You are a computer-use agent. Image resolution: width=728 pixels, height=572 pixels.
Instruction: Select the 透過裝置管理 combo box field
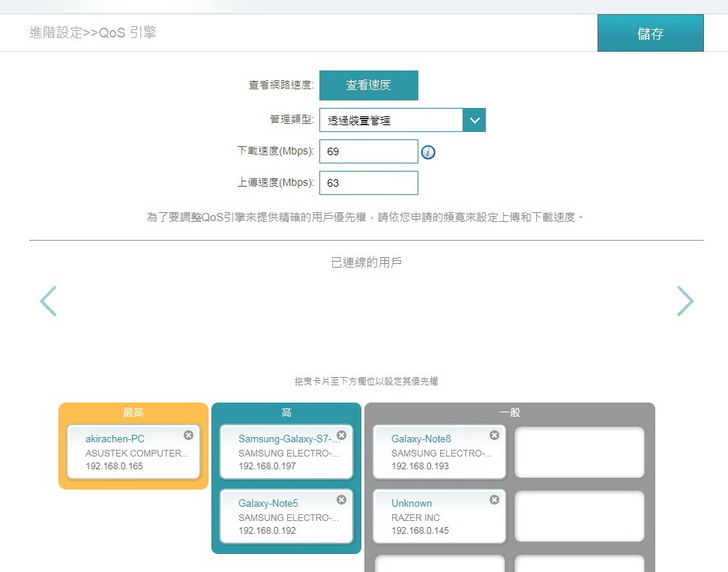click(391, 120)
